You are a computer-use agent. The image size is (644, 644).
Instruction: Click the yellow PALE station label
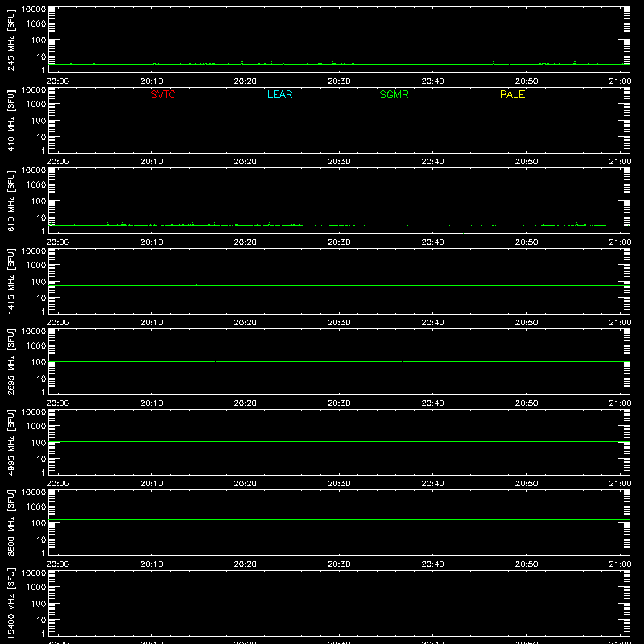[512, 94]
